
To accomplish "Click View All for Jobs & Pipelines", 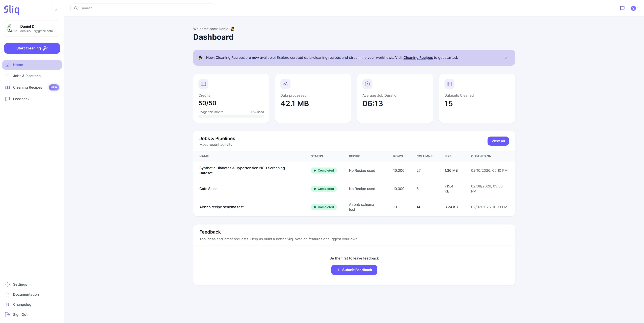I will coord(498,141).
